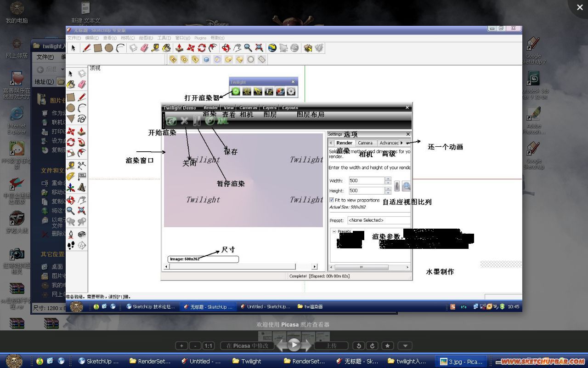Select the Freehand tool in SketchUp's left palette
The width and height of the screenshot is (588, 368).
[82, 119]
